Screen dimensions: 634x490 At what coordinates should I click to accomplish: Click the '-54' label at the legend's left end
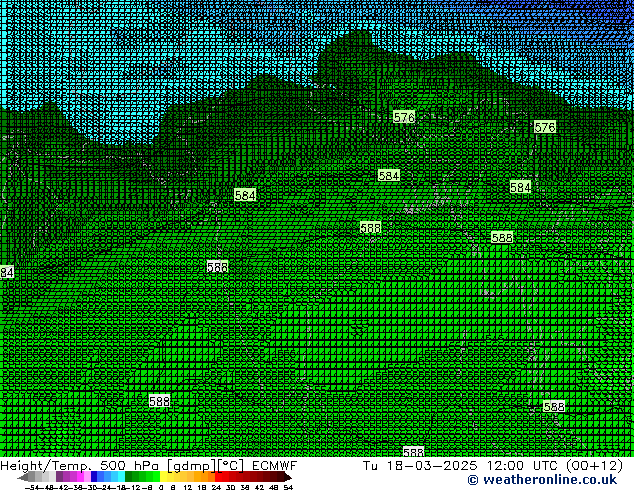click(32, 487)
